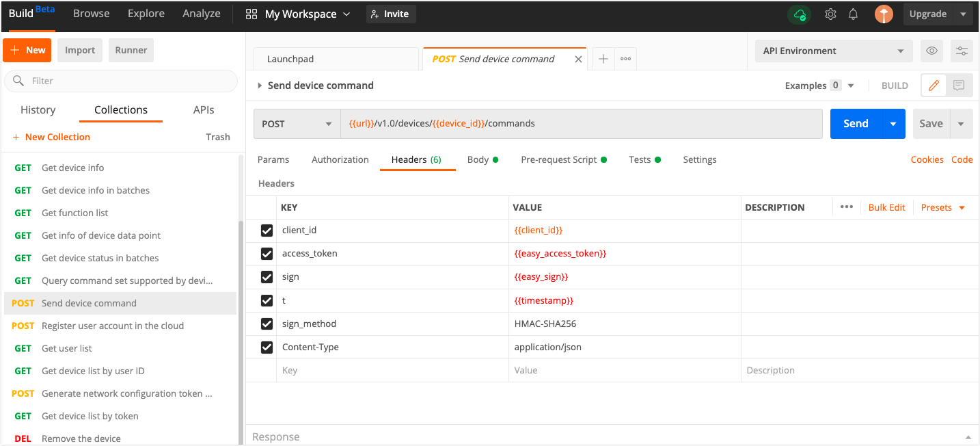Select the Remove the device request

(120, 438)
